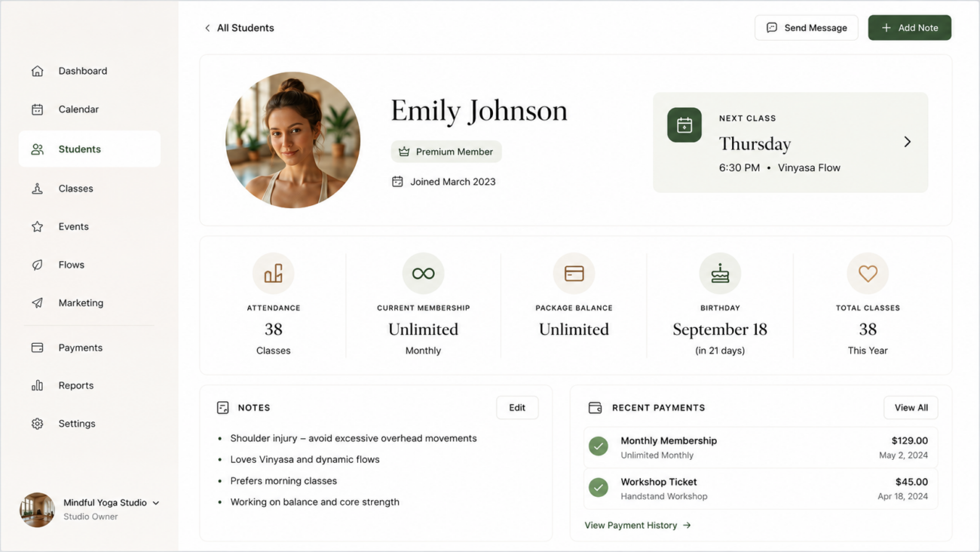Click the 'Emily Johnson' name heading
Image resolution: width=980 pixels, height=552 pixels.
479,111
